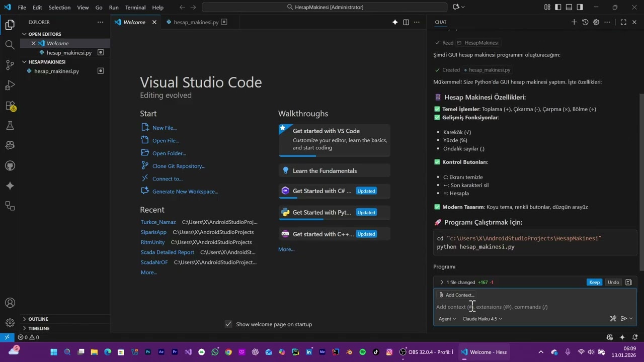The image size is (644, 362).
Task: View all edits icon beside Undo
Action: pos(628,282)
